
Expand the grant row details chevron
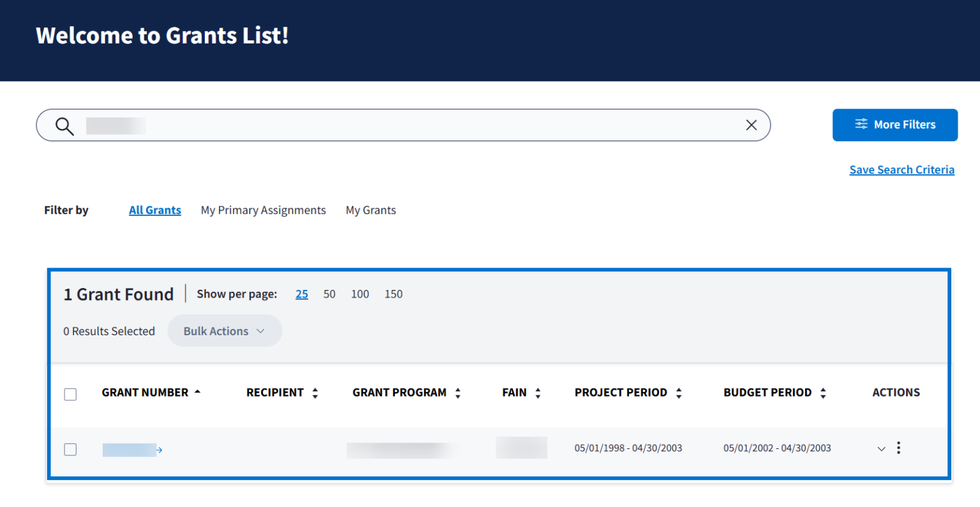click(x=881, y=449)
